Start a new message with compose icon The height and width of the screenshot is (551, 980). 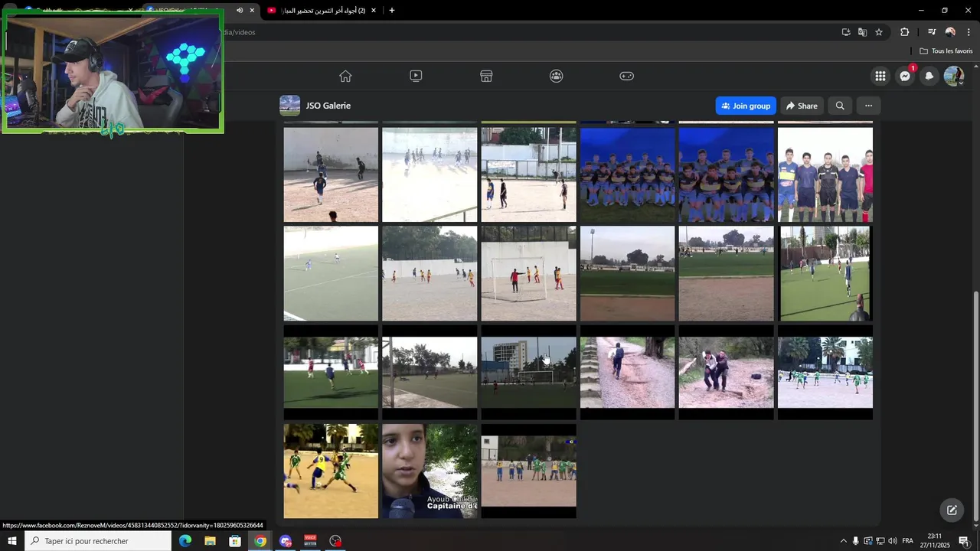coord(952,510)
